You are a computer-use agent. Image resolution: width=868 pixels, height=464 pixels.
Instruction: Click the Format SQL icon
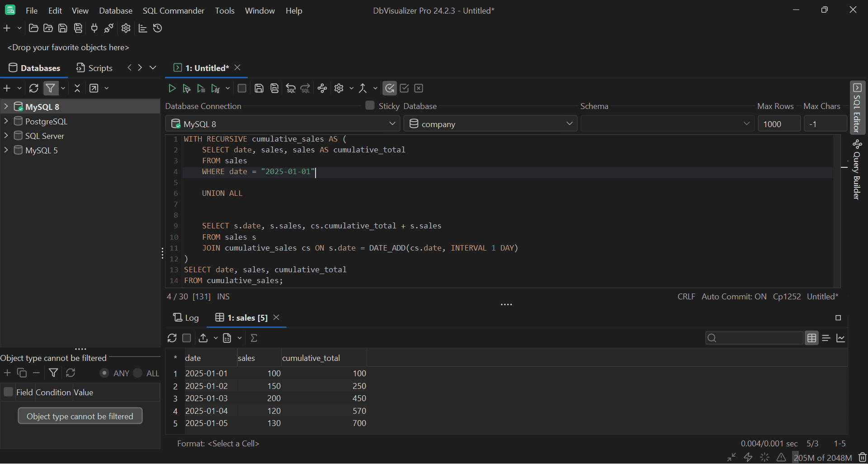pyautogui.click(x=291, y=88)
